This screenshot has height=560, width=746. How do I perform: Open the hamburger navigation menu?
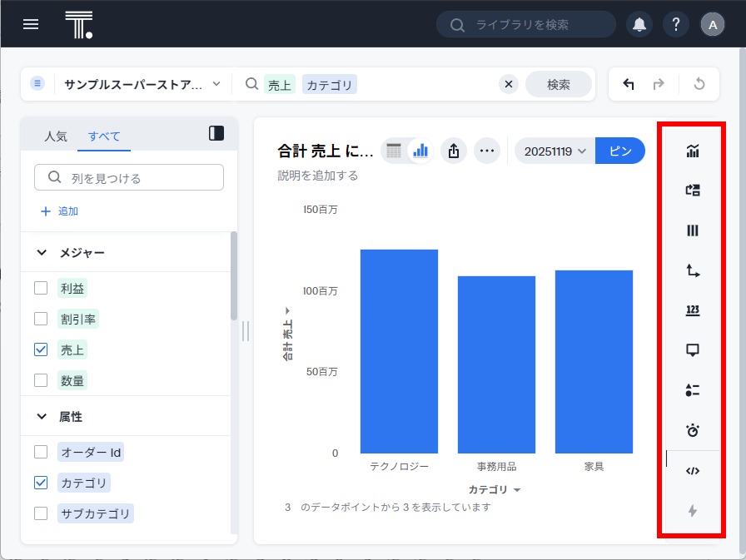tap(31, 24)
